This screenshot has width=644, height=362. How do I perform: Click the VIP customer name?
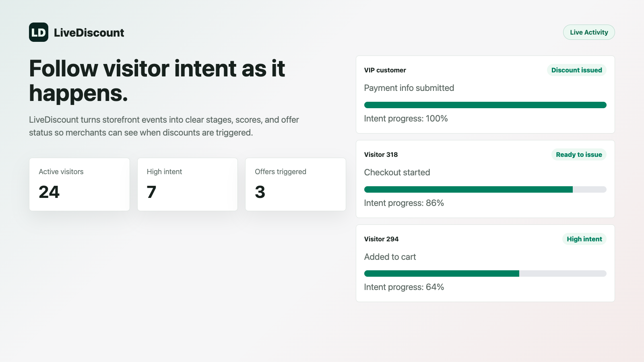point(385,70)
